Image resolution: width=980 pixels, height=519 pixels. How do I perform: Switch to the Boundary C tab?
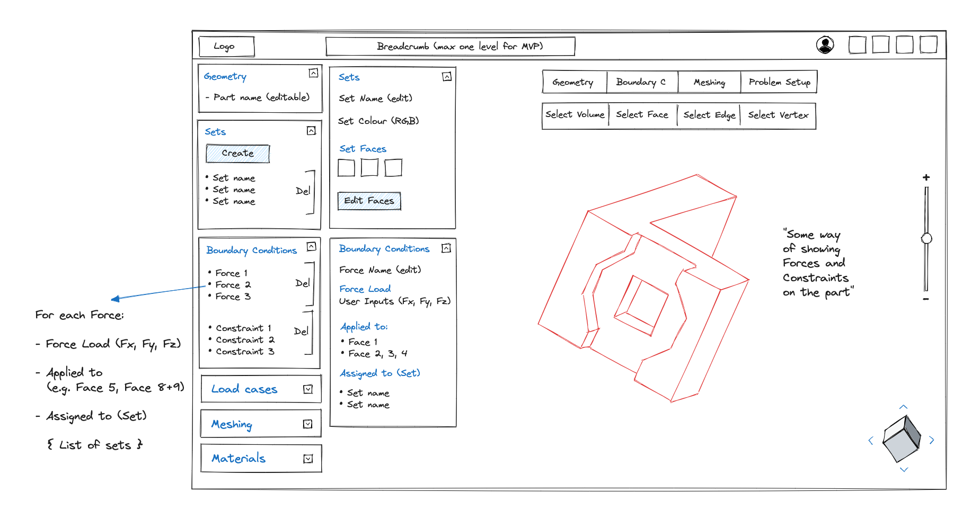pyautogui.click(x=642, y=82)
